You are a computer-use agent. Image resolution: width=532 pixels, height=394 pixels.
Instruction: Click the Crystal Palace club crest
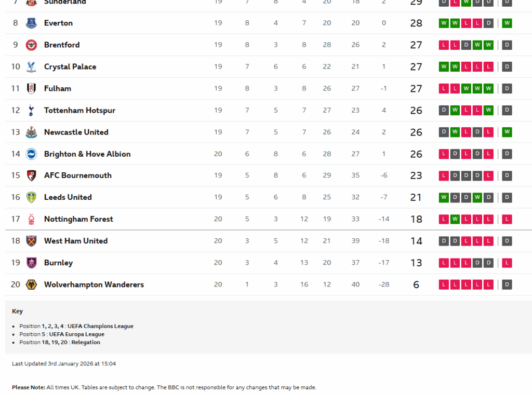pyautogui.click(x=31, y=66)
